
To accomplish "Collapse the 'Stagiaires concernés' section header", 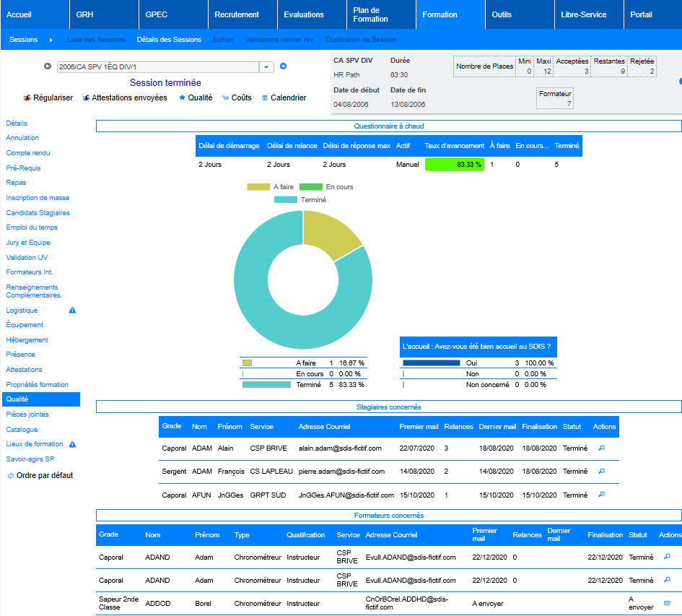I will tap(388, 407).
